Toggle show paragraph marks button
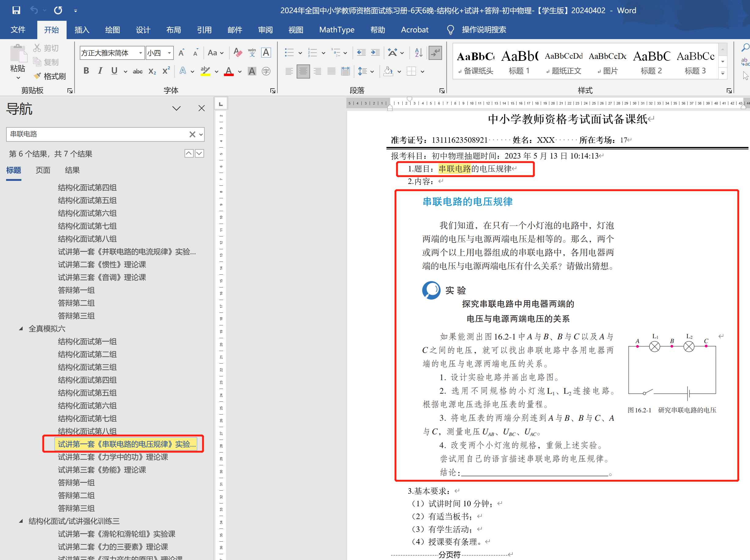Image resolution: width=750 pixels, height=560 pixels. 435,53
